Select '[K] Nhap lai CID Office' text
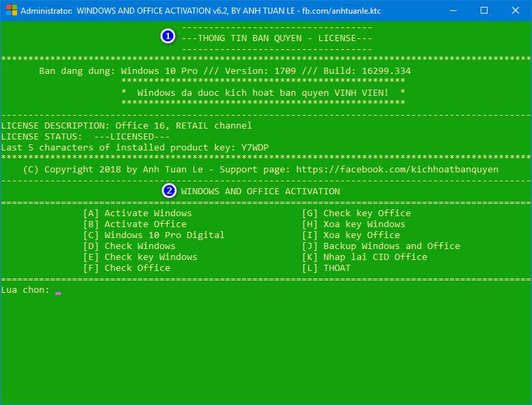The image size is (532, 405). pyautogui.click(x=364, y=257)
